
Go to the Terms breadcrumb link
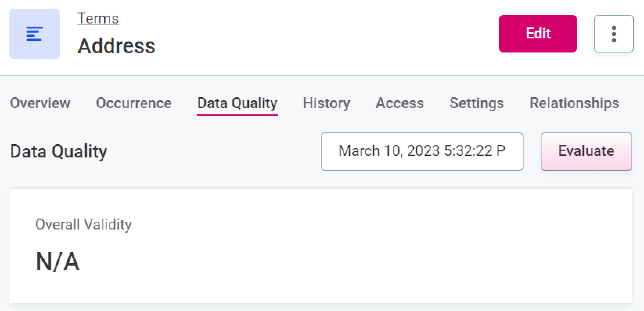click(x=98, y=18)
